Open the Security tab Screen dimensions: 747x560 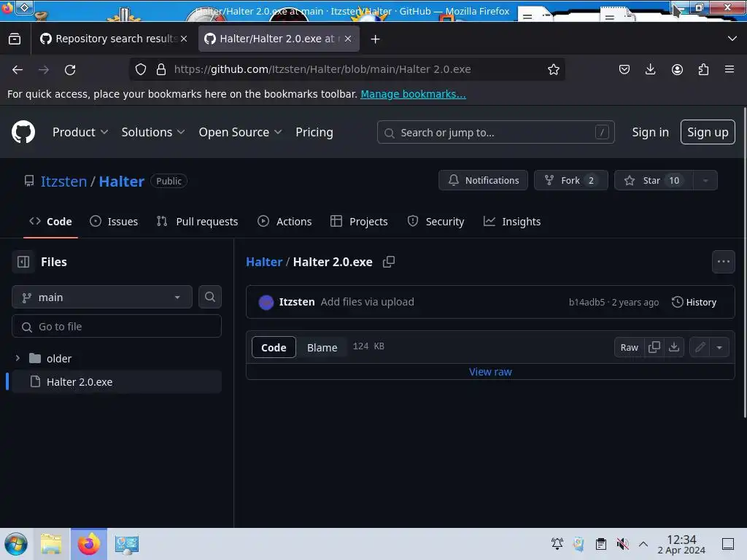click(x=436, y=222)
